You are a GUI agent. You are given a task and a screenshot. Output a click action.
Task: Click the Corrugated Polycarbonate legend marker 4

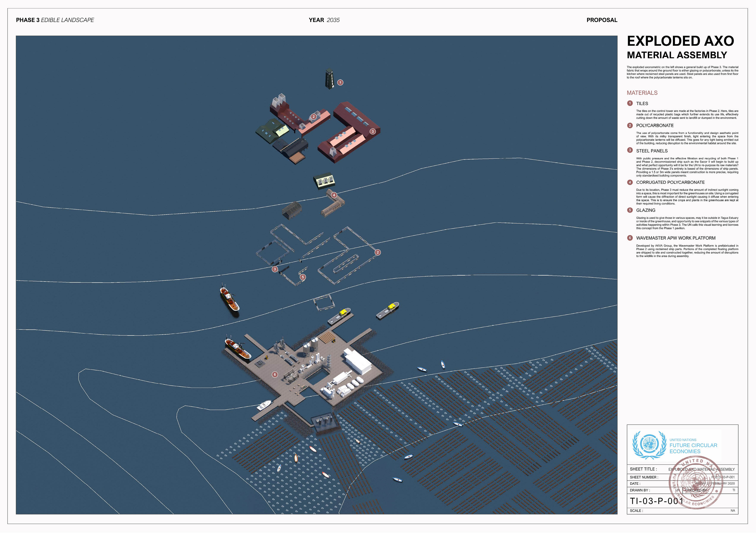tap(630, 182)
